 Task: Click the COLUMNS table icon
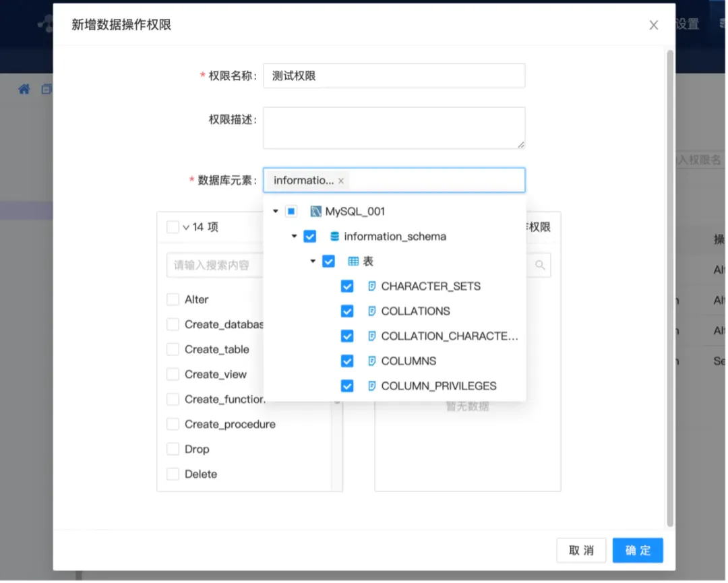[x=371, y=361]
